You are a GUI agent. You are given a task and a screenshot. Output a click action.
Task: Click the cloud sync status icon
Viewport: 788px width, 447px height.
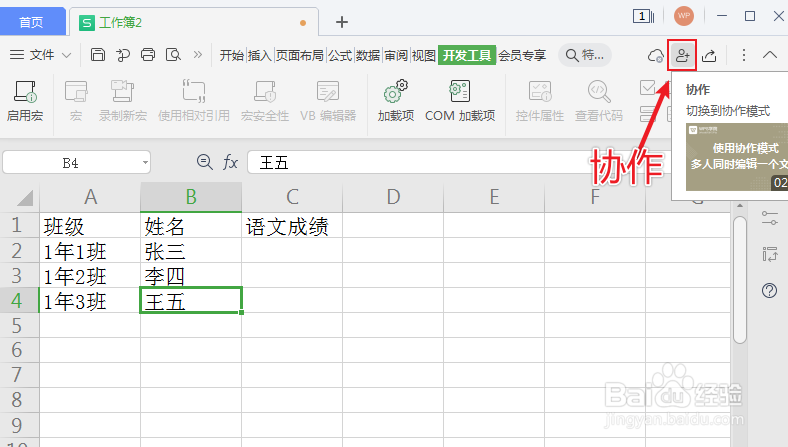point(656,55)
